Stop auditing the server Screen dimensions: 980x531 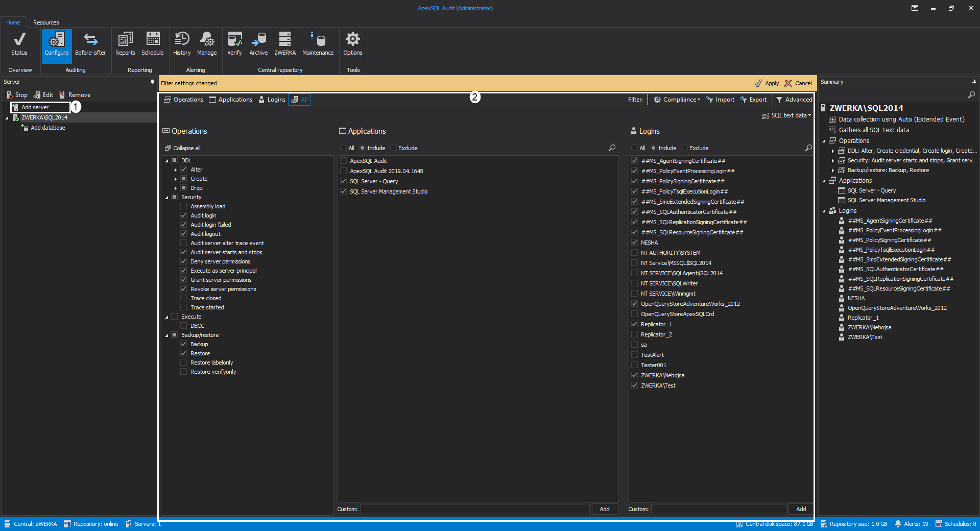click(17, 95)
